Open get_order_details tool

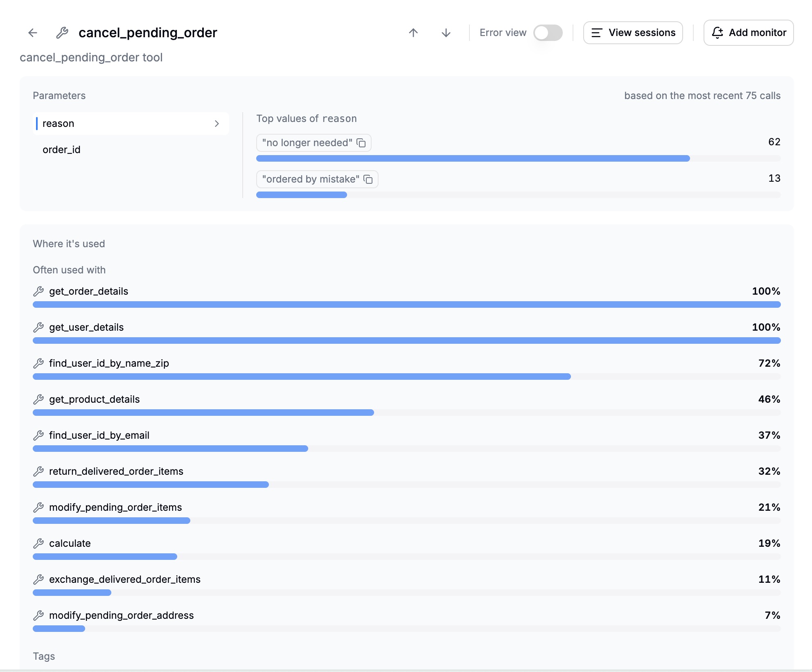tap(88, 291)
